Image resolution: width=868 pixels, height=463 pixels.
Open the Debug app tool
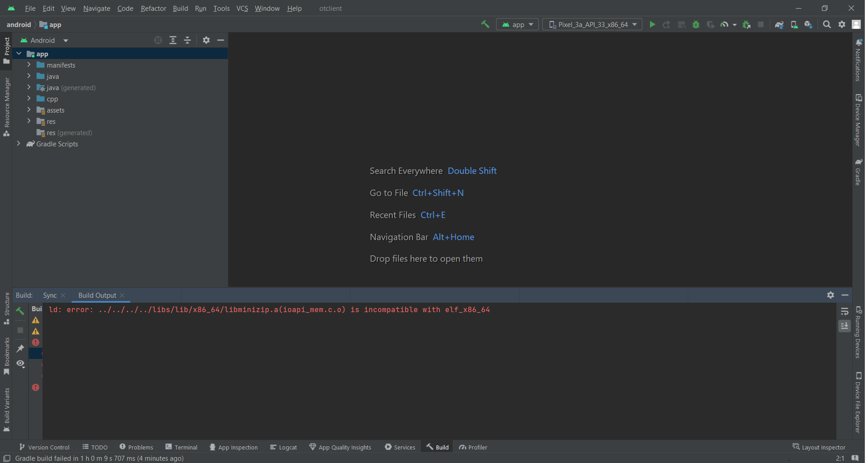click(x=696, y=24)
